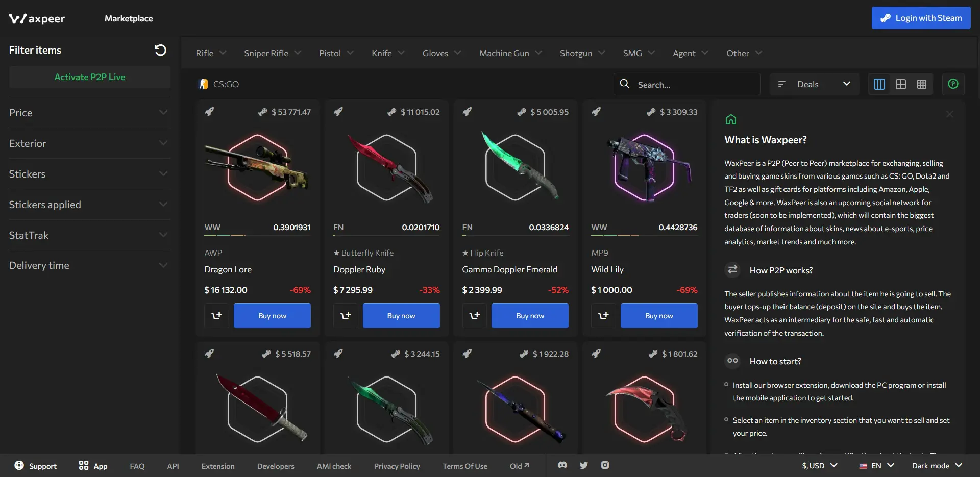Viewport: 980px width, 477px height.
Task: Open the FAQ footer link
Action: pyautogui.click(x=137, y=466)
